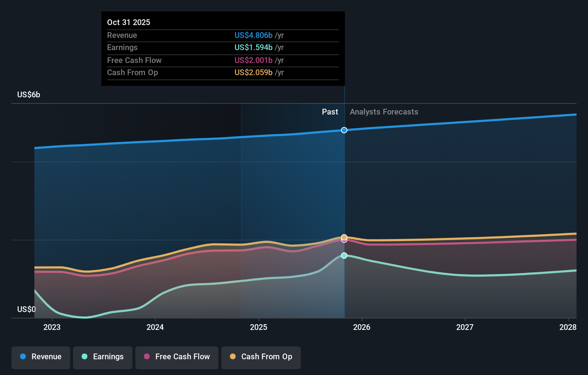
Task: Switch to the Past section of the chart
Action: [x=330, y=112]
